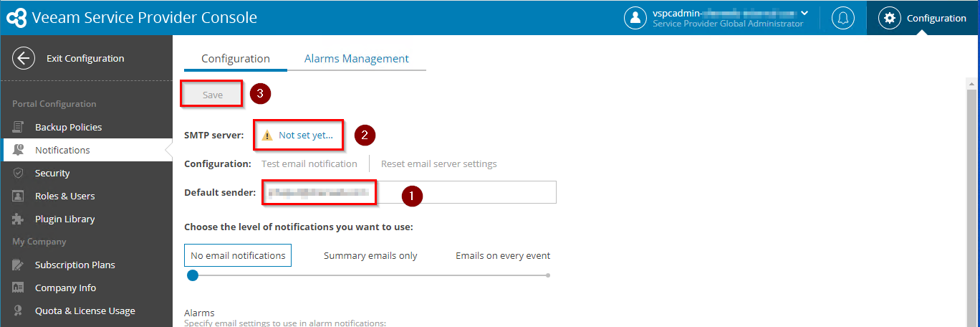Open Quota & License Usage page
Image resolution: width=980 pixels, height=327 pixels.
[86, 311]
